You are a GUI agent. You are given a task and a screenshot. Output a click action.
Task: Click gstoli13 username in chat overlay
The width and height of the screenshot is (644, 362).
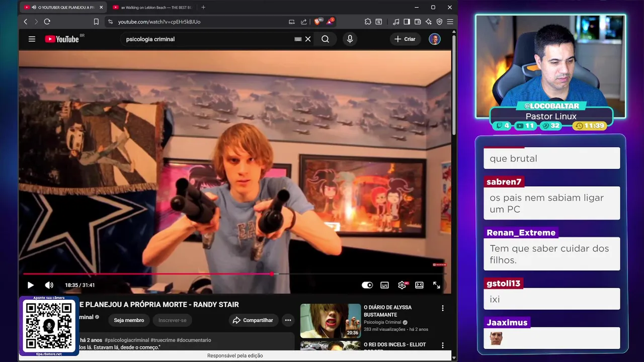(x=503, y=283)
